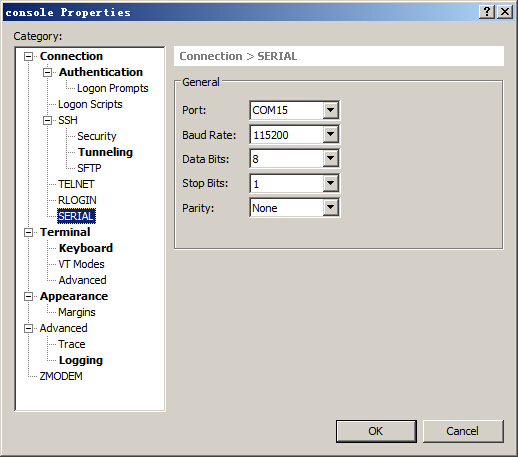This screenshot has height=457, width=518.
Task: Collapse the SSH tree node
Action: click(x=48, y=120)
